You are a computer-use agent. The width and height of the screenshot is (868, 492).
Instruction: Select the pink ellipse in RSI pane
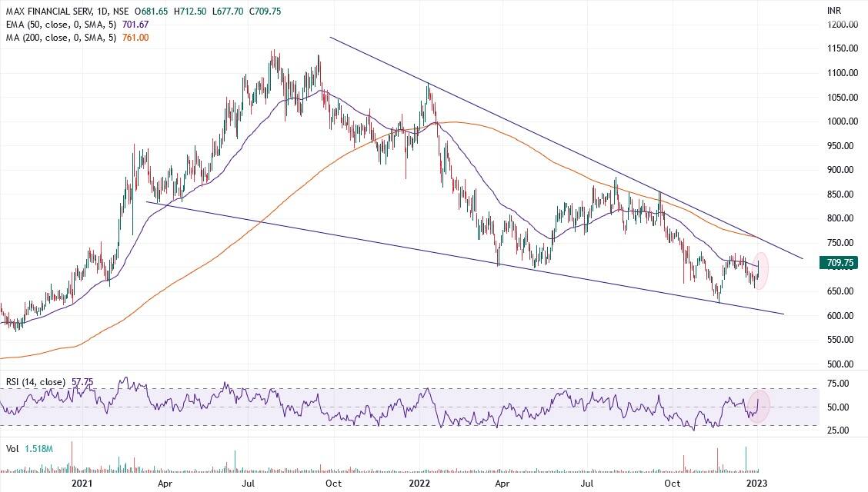pyautogui.click(x=760, y=406)
